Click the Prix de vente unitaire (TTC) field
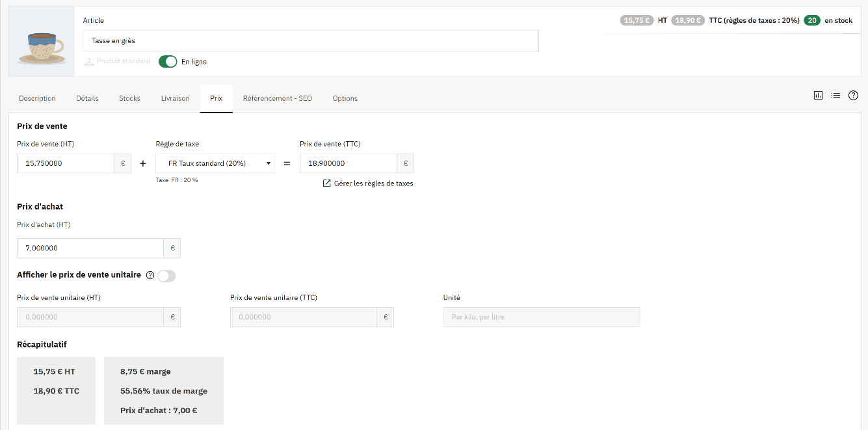 pos(304,317)
